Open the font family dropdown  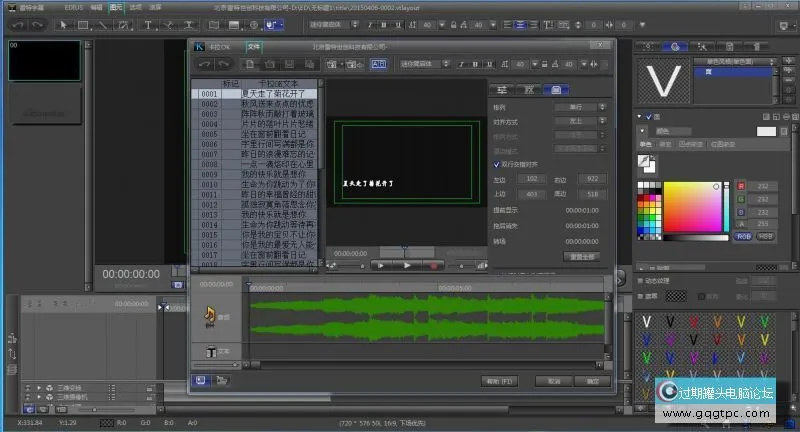coord(426,63)
